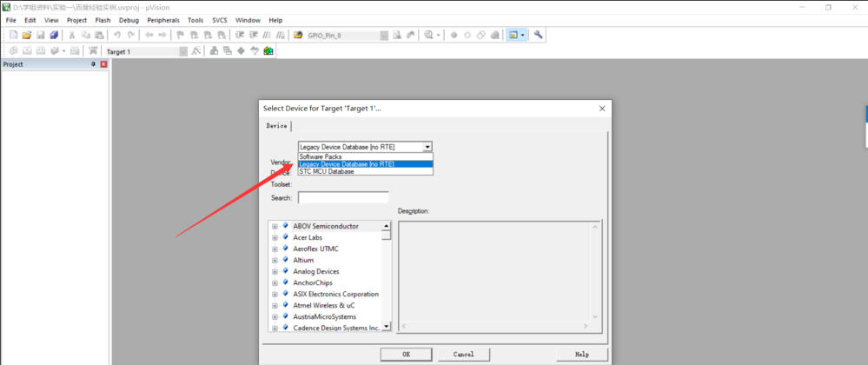Open the Target 1 combo box
Image resolution: width=868 pixels, height=365 pixels.
[x=147, y=51]
